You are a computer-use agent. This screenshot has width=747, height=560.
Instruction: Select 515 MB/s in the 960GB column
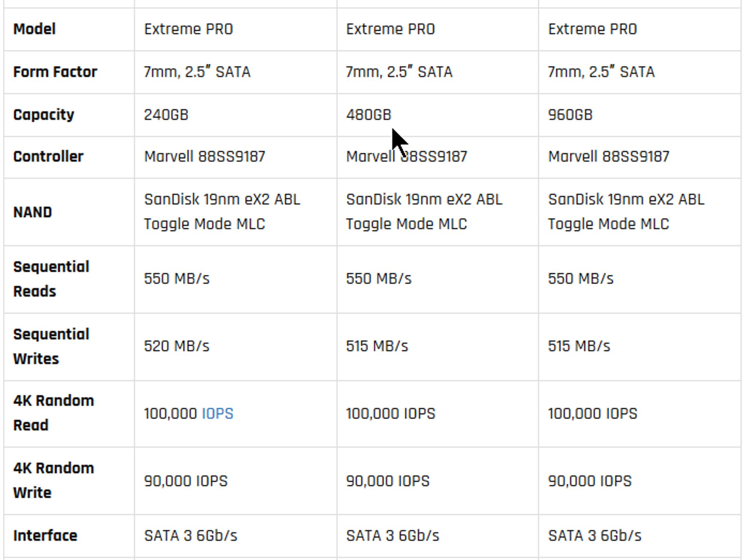(x=579, y=346)
